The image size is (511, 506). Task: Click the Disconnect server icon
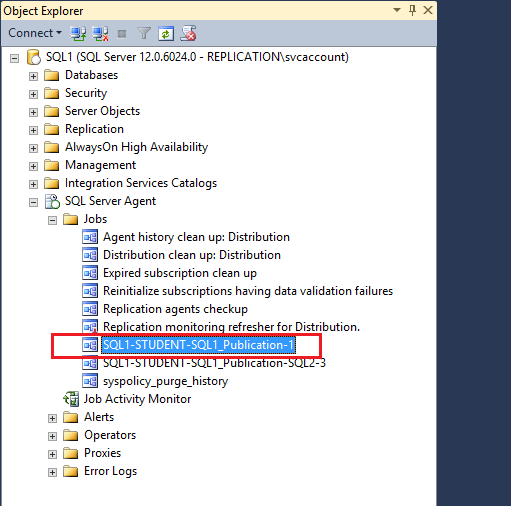(x=100, y=34)
